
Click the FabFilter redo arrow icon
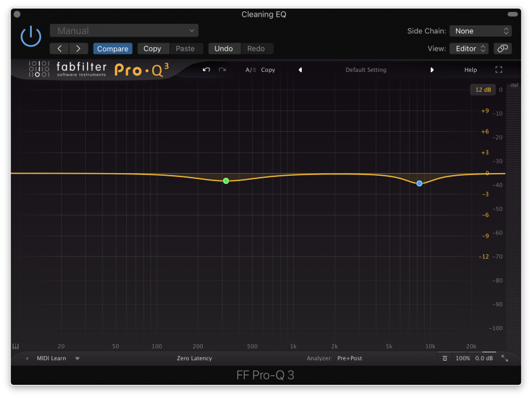(x=222, y=70)
